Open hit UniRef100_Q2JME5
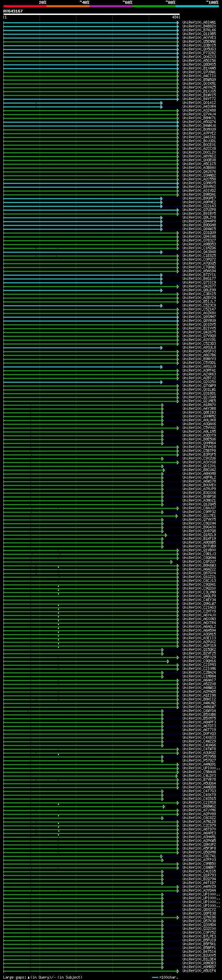Screen dimensions: 222x980 pos(199,401)
